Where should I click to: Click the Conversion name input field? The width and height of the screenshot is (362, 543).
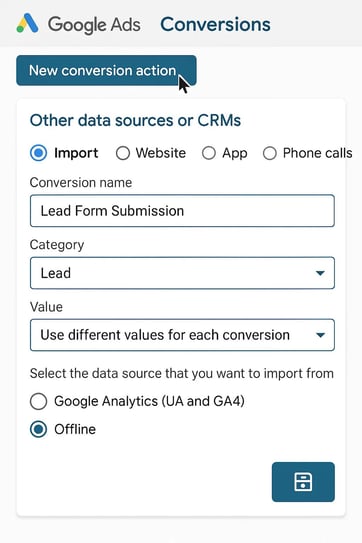(x=182, y=211)
